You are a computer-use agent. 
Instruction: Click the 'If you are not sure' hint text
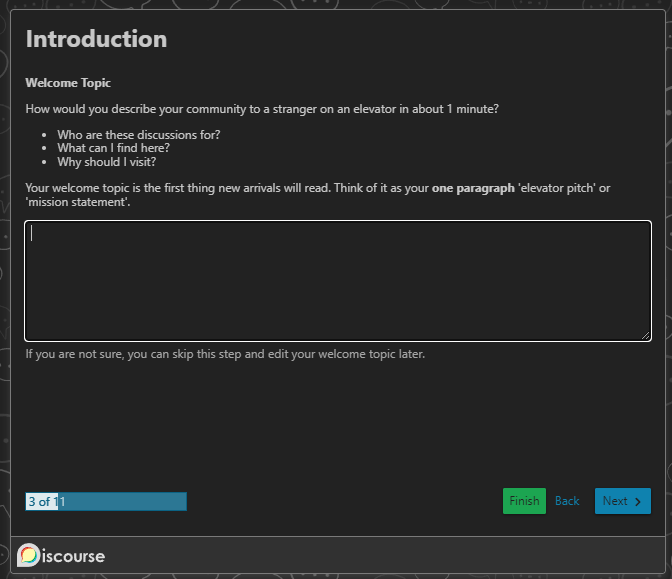click(225, 354)
